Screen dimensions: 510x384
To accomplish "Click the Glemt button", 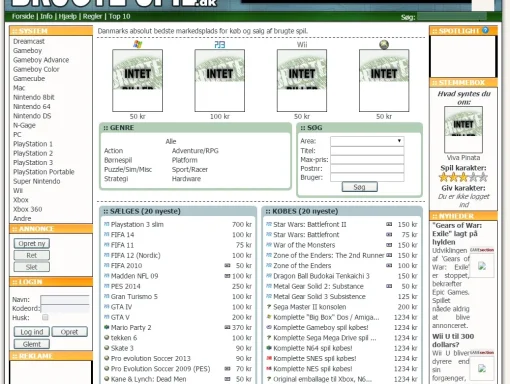I will pos(32,344).
